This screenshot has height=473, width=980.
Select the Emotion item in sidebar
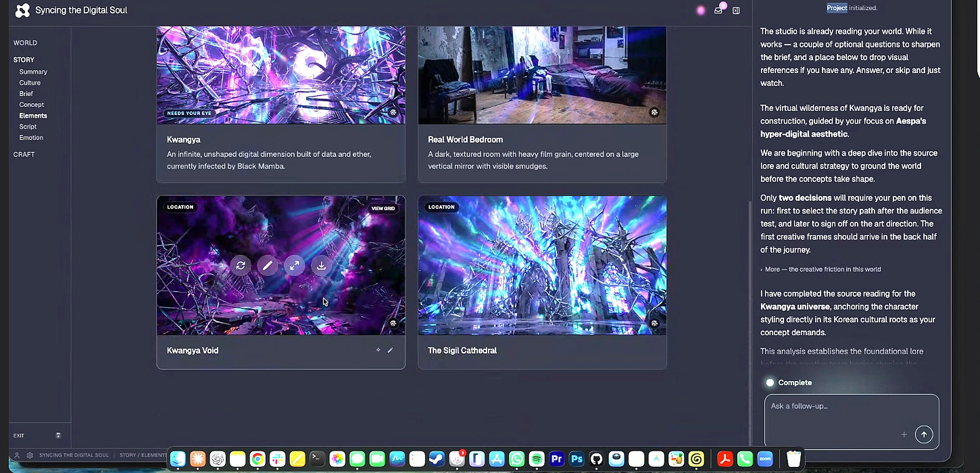click(x=31, y=138)
